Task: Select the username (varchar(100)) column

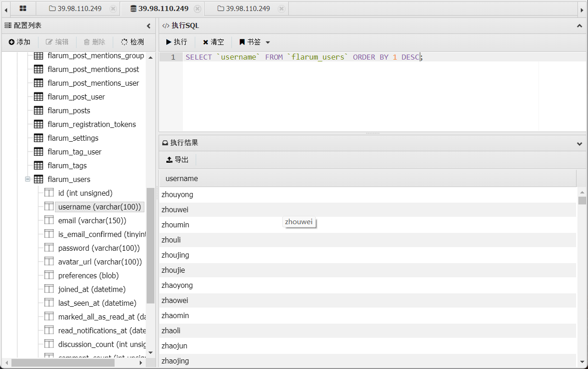Action: click(x=99, y=207)
